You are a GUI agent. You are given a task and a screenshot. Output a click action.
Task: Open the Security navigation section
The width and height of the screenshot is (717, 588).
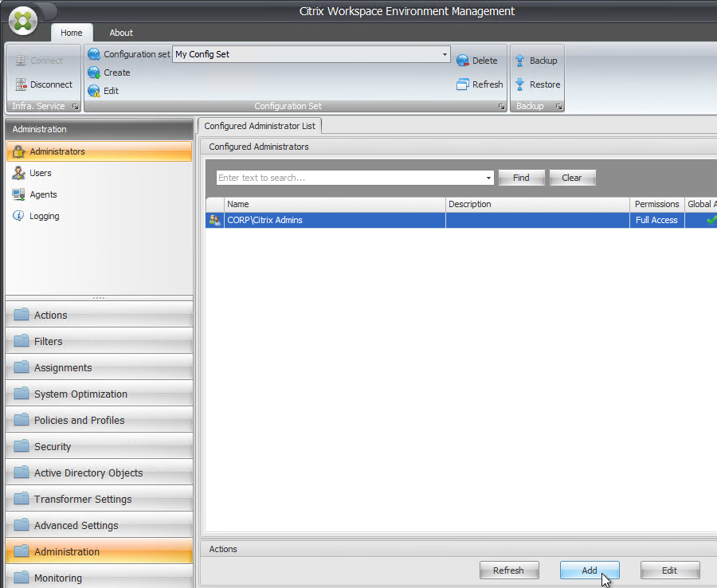click(x=100, y=446)
